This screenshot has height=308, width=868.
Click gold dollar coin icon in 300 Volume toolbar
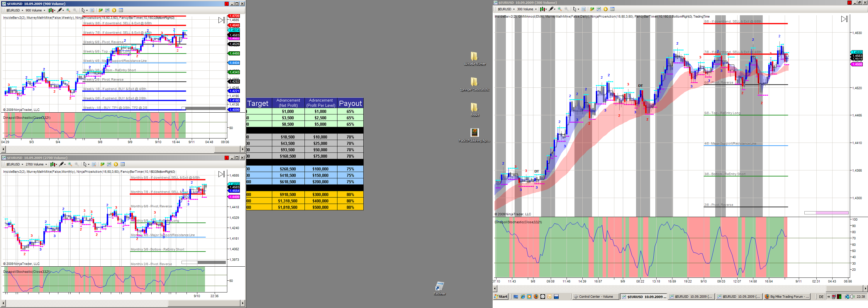point(606,9)
